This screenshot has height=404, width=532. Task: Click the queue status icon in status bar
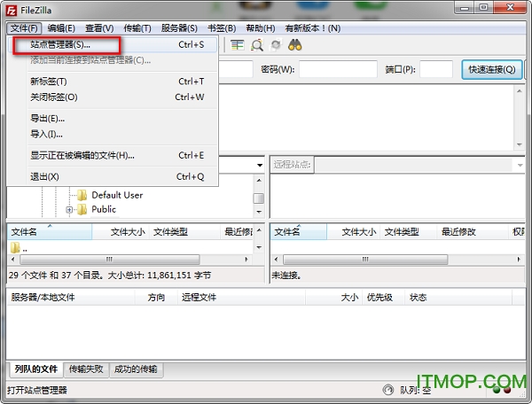click(x=387, y=390)
